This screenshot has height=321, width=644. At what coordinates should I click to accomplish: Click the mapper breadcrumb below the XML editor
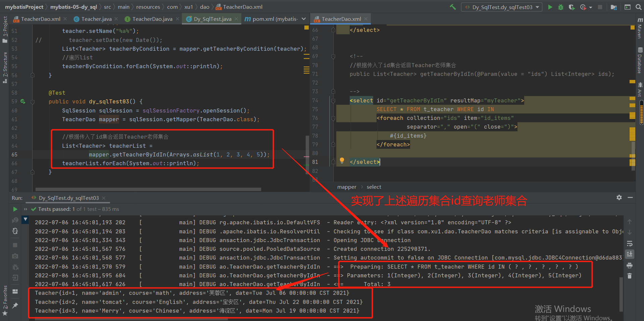347,187
